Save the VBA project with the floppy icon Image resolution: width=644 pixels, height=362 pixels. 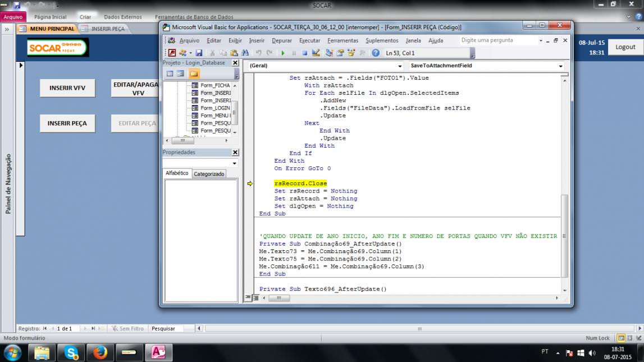[199, 53]
